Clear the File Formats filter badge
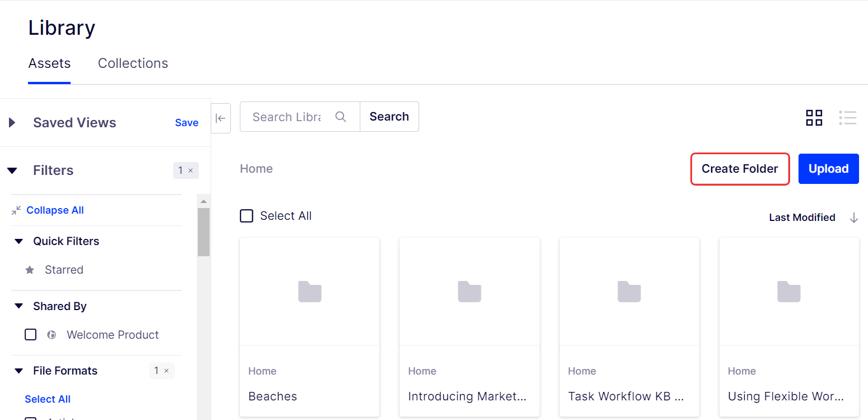Viewport: 868px width, 420px height. tap(166, 371)
